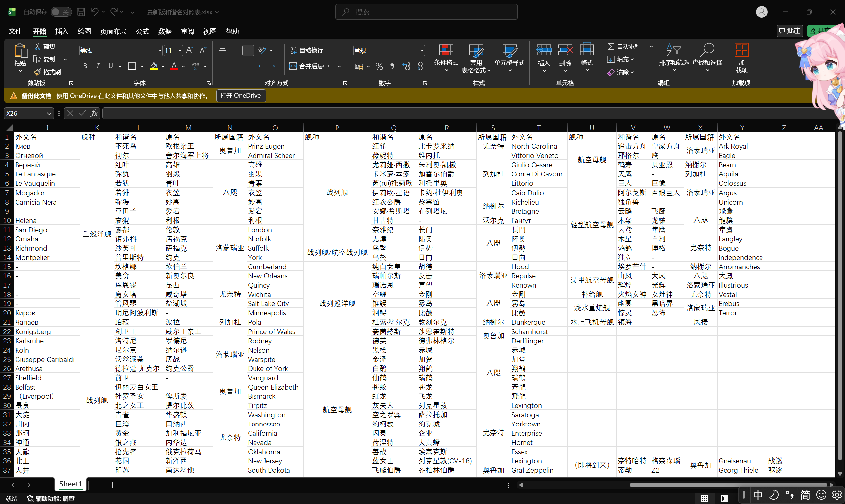Click the Paste clipboard icon

pyautogui.click(x=20, y=50)
